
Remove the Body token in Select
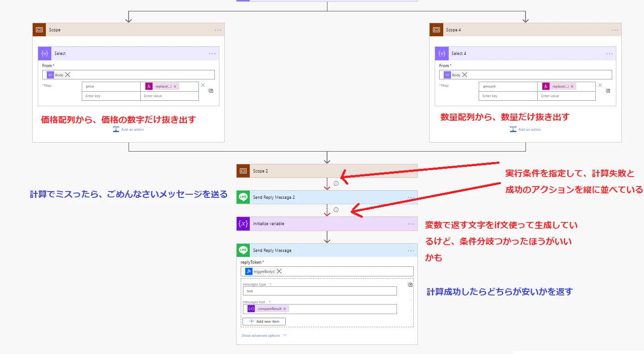click(68, 75)
